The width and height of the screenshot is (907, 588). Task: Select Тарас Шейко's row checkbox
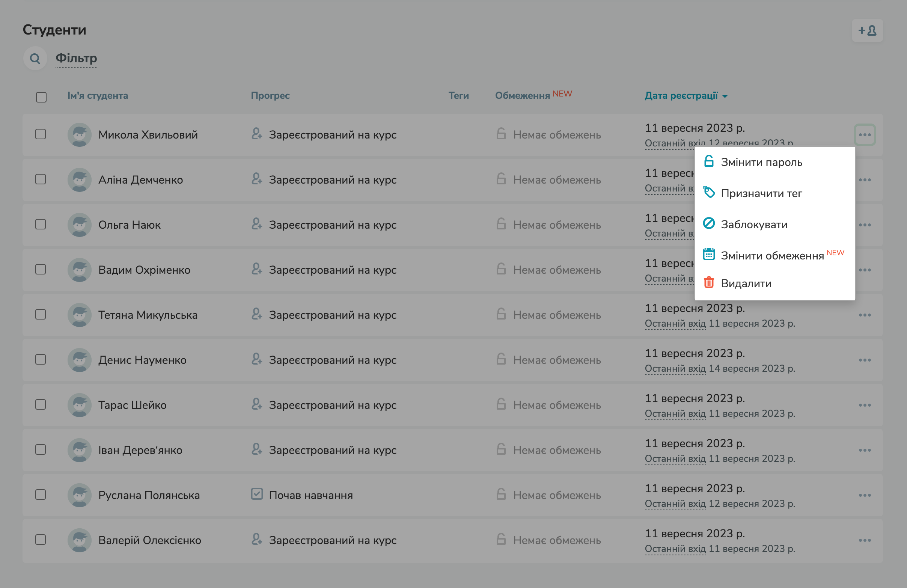pos(41,404)
